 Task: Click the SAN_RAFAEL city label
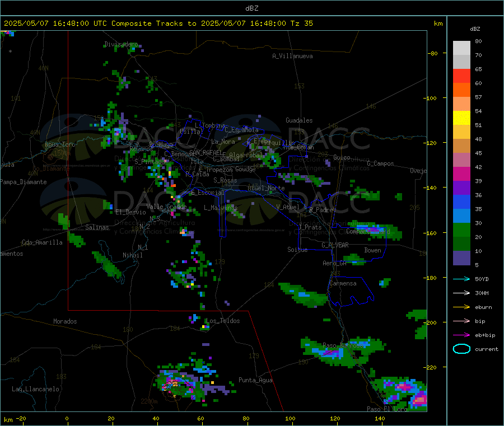tap(206, 152)
